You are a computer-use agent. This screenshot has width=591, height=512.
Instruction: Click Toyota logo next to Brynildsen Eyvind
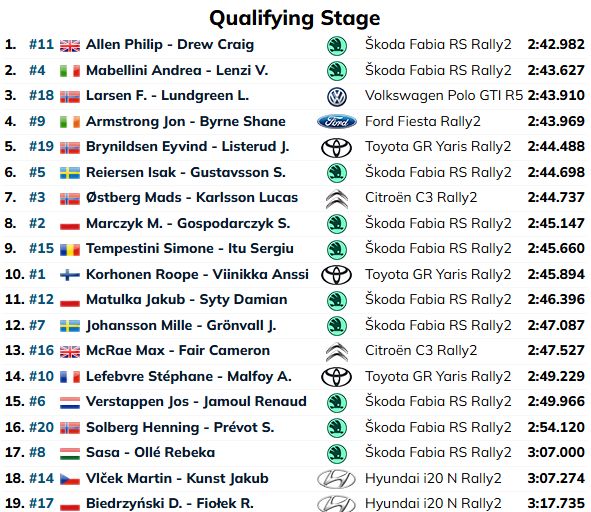point(337,147)
